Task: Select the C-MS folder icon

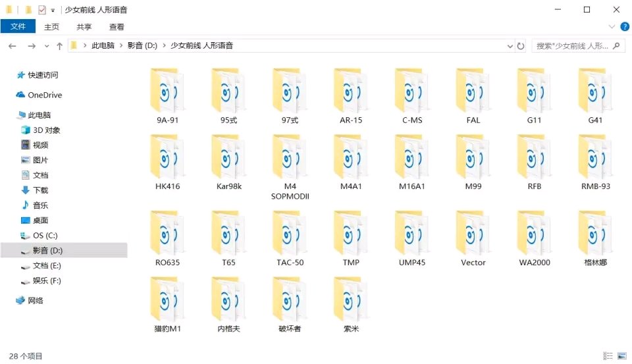Action: (x=412, y=90)
